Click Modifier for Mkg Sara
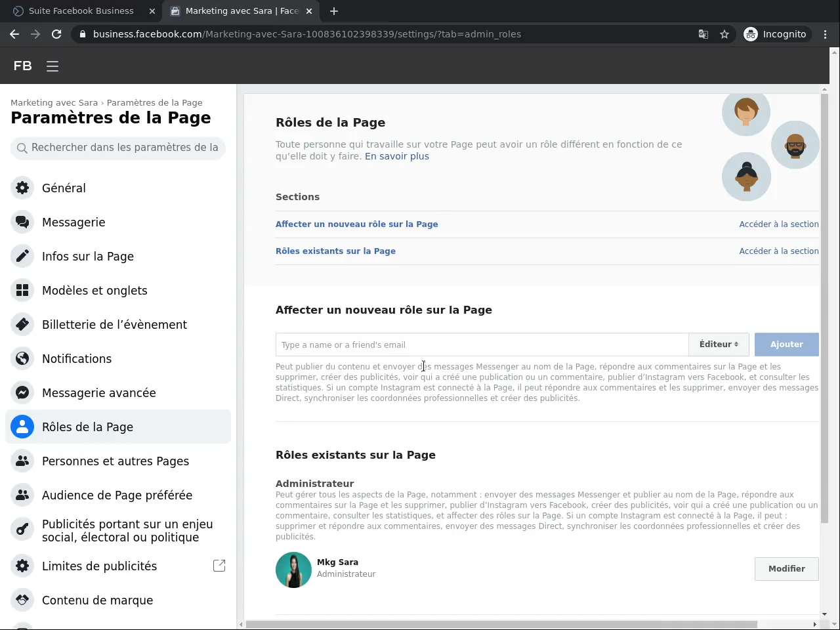The width and height of the screenshot is (840, 630). pyautogui.click(x=786, y=569)
